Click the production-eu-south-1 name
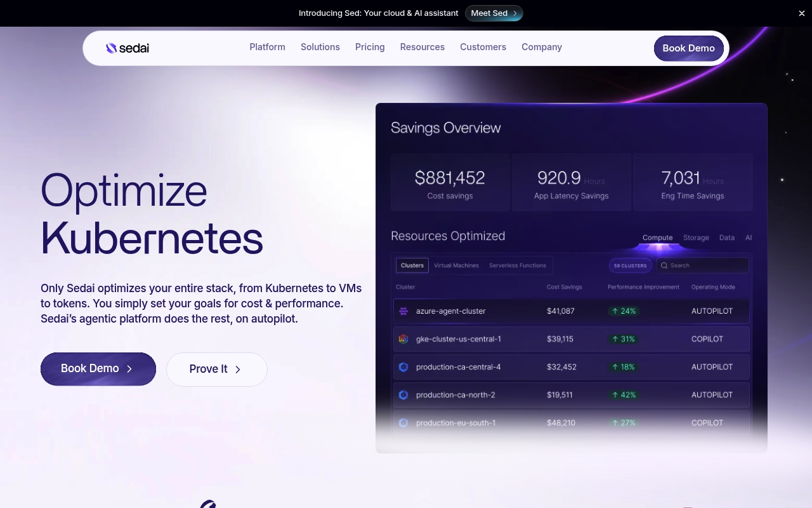Viewport: 812px width, 508px height. [x=456, y=423]
